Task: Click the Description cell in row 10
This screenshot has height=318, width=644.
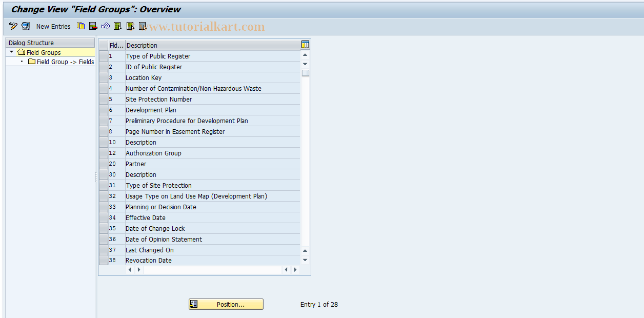Action: coord(213,142)
